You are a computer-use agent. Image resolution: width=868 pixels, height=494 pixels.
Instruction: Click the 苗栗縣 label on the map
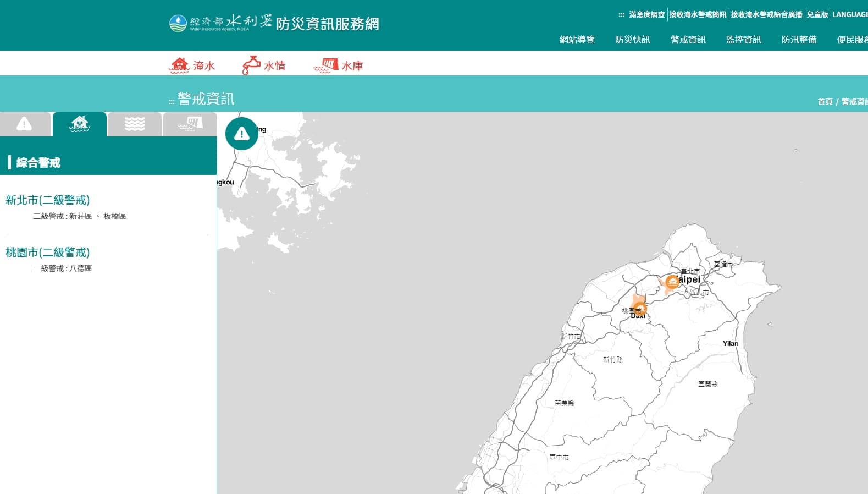click(x=565, y=403)
